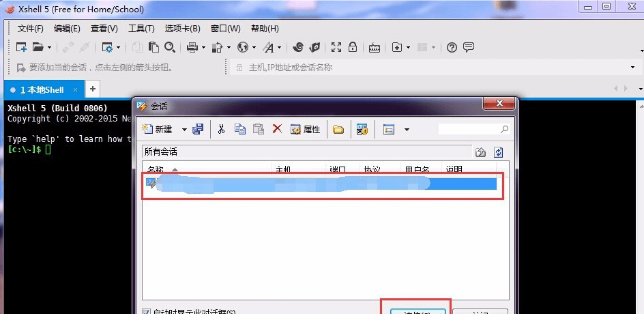Click the Lock screen padlock icon

[x=353, y=47]
